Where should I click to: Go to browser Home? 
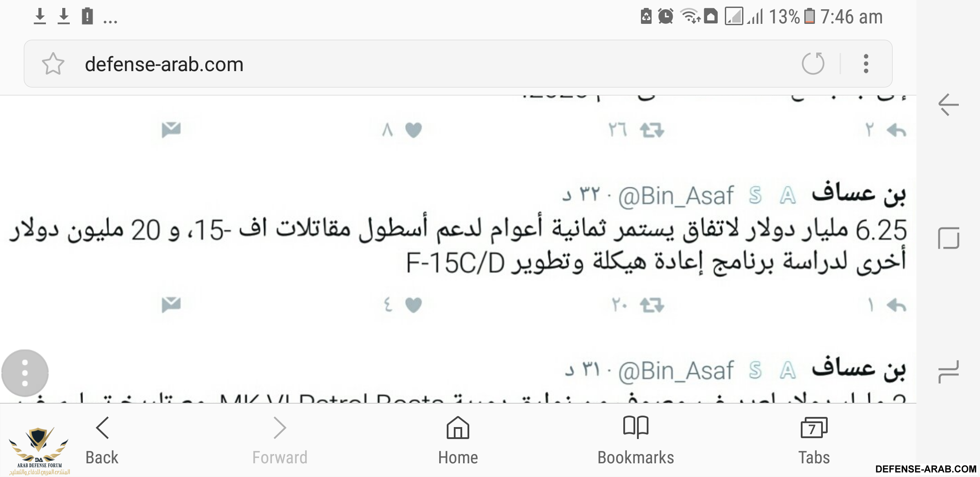458,441
